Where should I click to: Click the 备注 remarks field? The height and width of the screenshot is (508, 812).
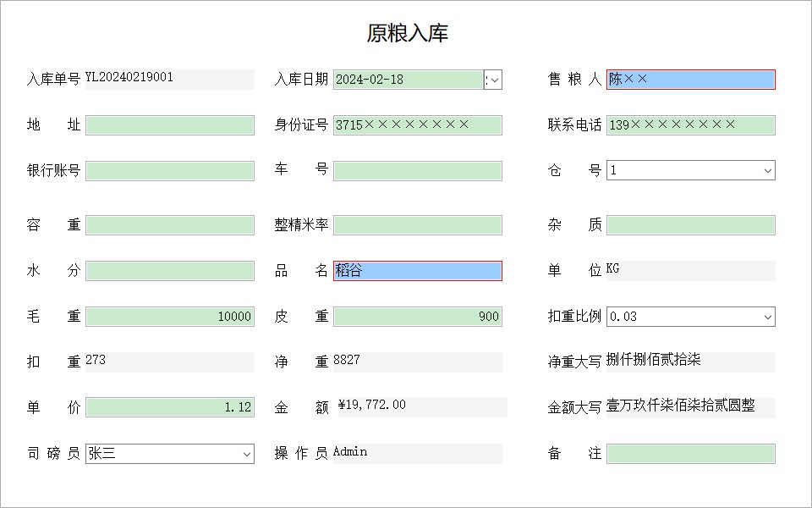[x=691, y=454]
